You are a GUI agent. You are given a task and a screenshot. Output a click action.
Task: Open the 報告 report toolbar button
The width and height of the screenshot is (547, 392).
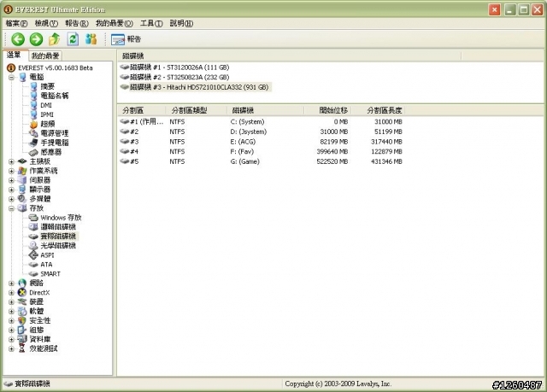[126, 39]
